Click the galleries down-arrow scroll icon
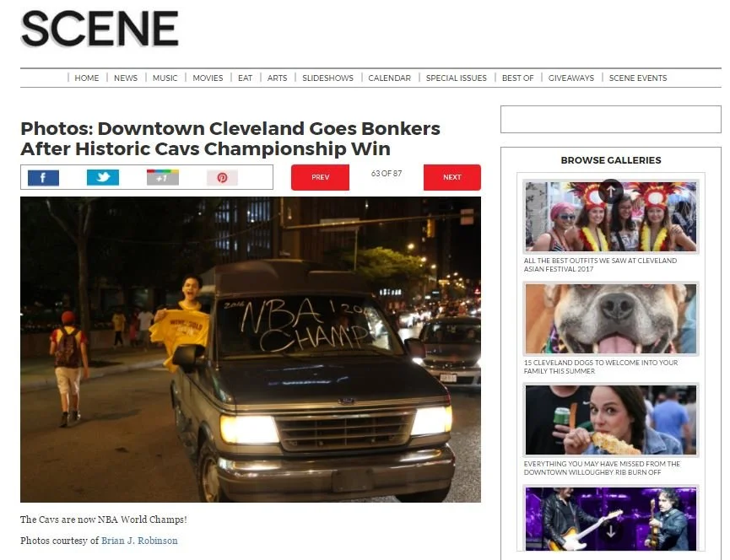 611,530
